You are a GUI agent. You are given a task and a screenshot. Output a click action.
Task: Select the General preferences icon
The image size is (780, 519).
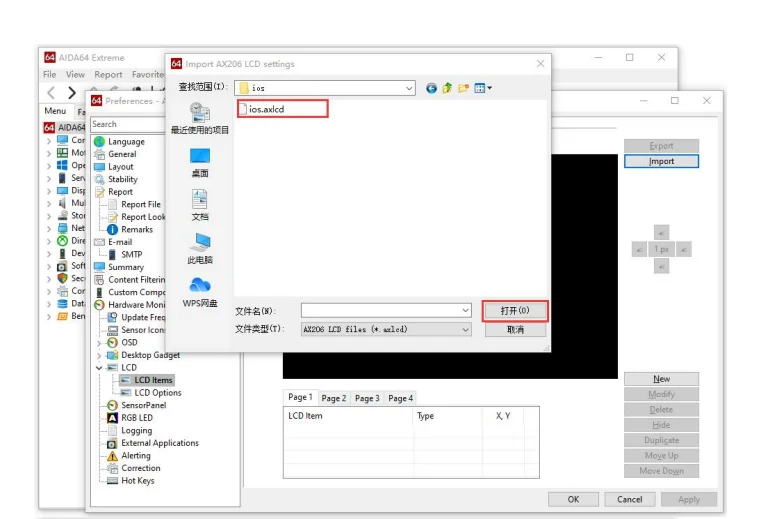tap(99, 154)
